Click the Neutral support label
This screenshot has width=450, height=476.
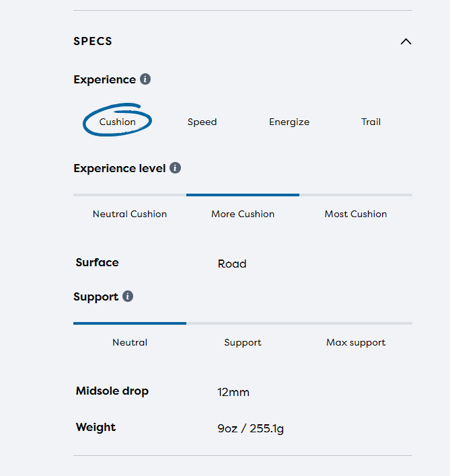pyautogui.click(x=130, y=342)
